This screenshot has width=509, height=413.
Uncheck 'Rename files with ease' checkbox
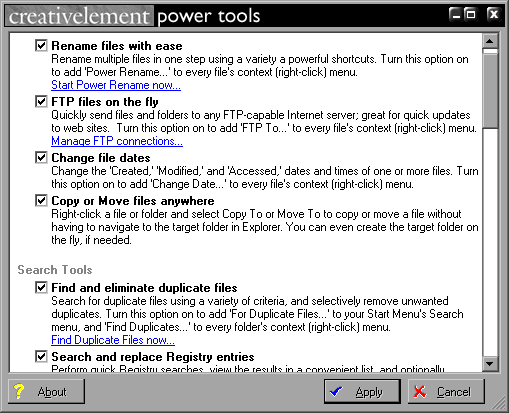[x=41, y=45]
